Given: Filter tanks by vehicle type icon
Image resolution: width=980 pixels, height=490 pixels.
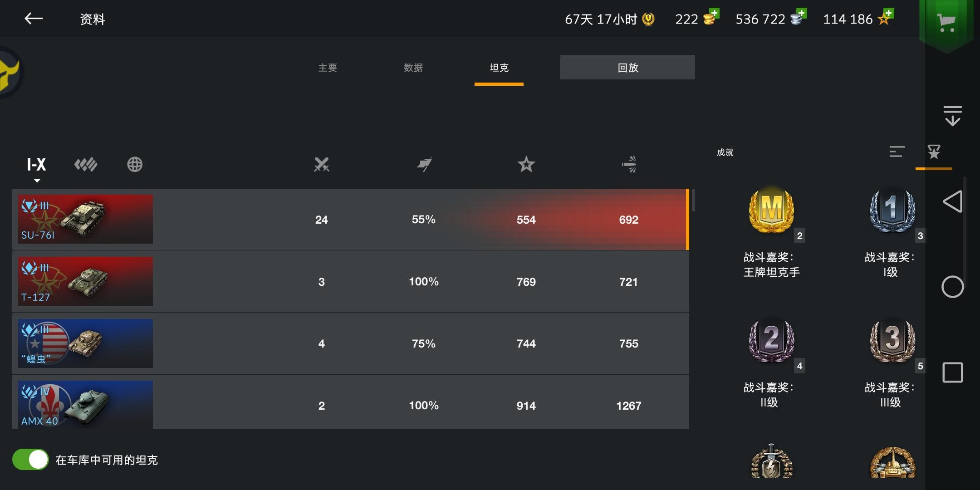Looking at the screenshot, I should click(x=86, y=164).
